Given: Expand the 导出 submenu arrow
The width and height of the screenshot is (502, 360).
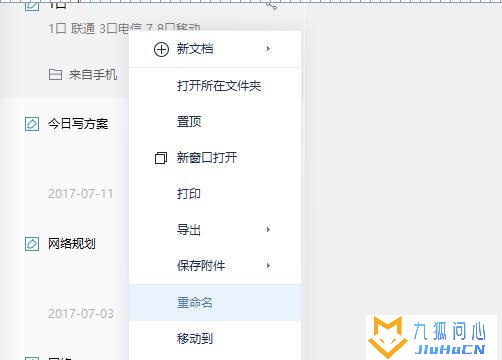Looking at the screenshot, I should coord(268,230).
